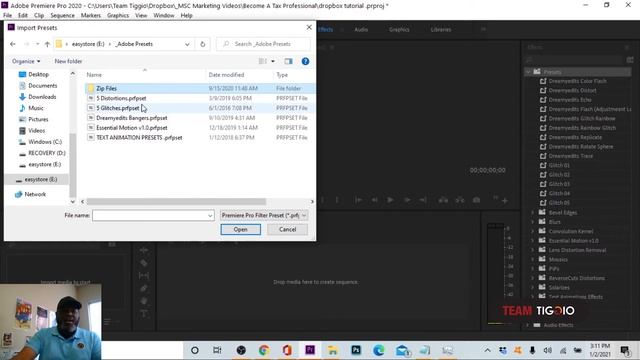Select Dreamyedits Color Flash preset
The width and height of the screenshot is (640, 360).
pos(577,81)
